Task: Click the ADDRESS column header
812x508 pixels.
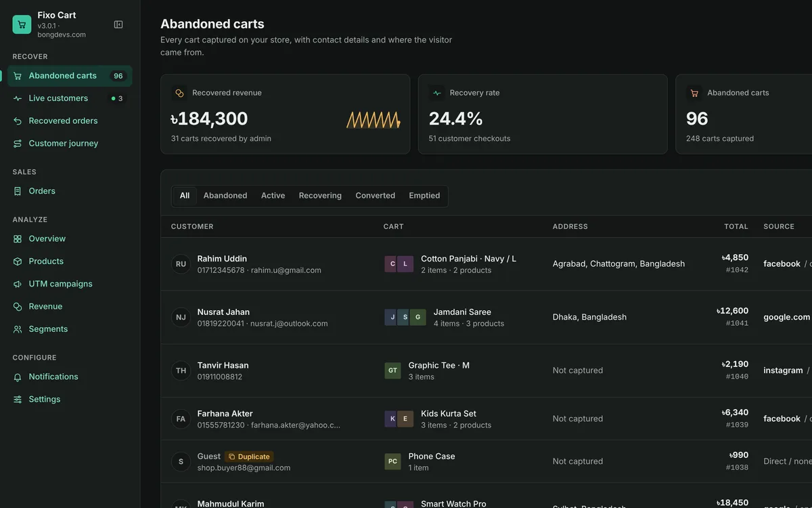Action: pos(570,227)
